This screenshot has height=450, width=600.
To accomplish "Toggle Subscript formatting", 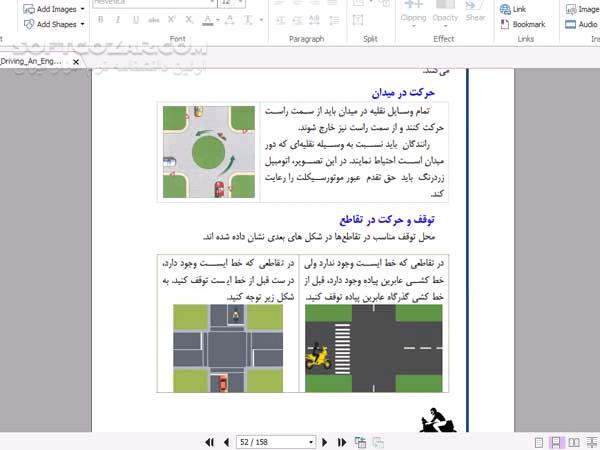I will (189, 20).
